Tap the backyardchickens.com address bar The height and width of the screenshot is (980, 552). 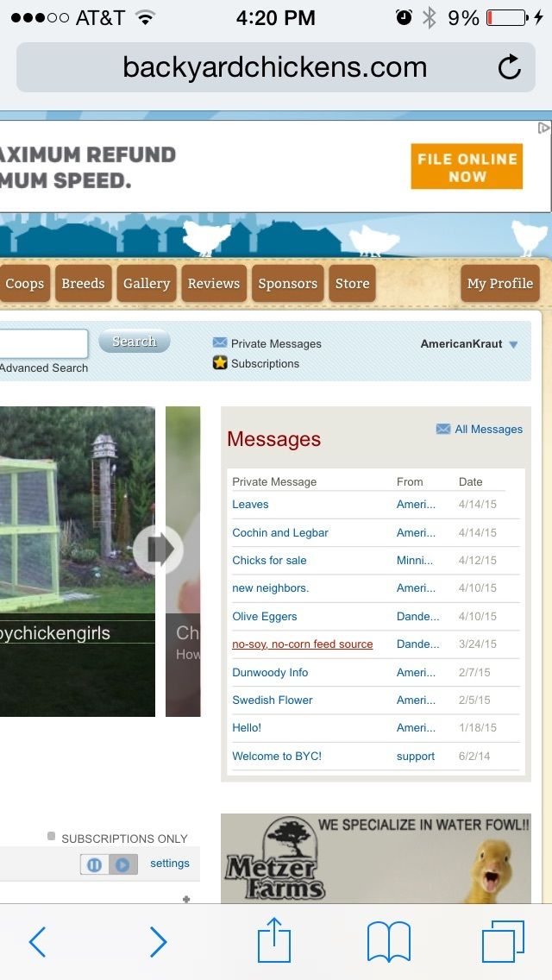coord(275,67)
